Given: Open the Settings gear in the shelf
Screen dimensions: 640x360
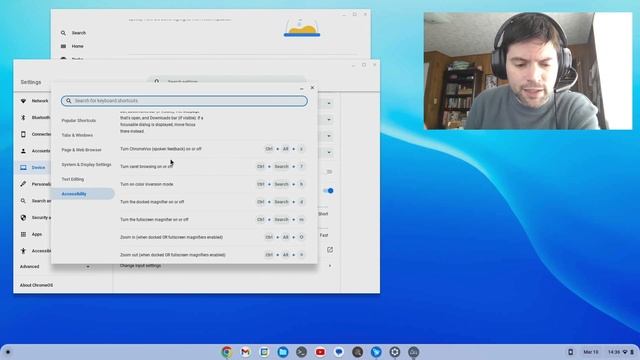Looking at the screenshot, I should [x=395, y=352].
